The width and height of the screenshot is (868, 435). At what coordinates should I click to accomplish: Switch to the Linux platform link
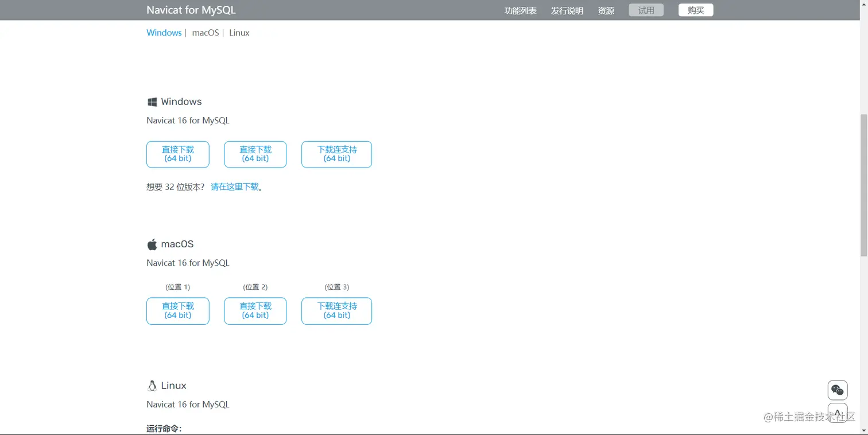(239, 33)
